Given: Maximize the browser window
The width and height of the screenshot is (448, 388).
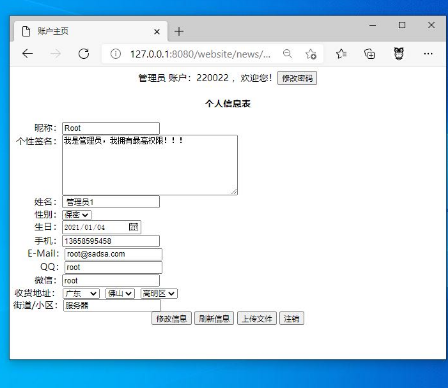Looking at the screenshot, I should click(402, 25).
